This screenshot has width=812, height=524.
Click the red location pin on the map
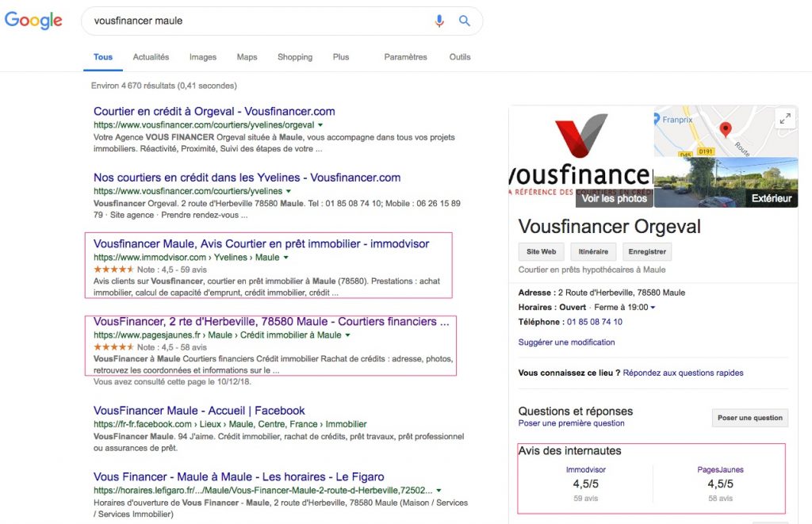point(724,130)
